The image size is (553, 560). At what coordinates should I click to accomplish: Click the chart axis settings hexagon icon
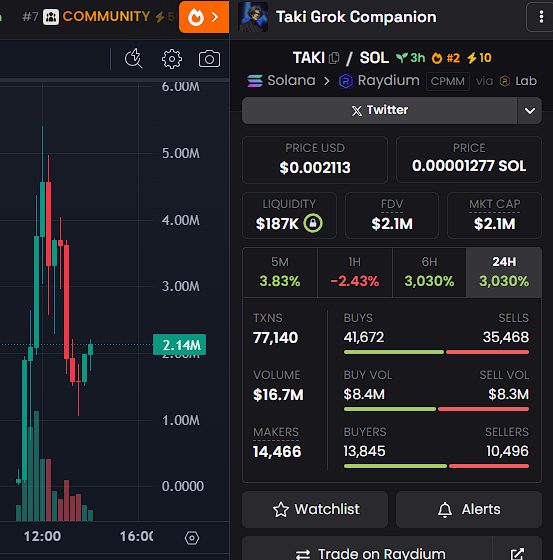click(192, 538)
